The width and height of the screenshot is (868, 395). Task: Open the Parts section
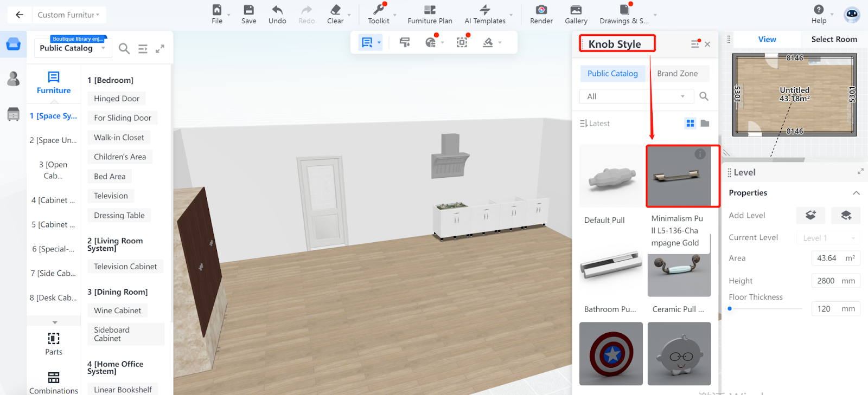(54, 344)
